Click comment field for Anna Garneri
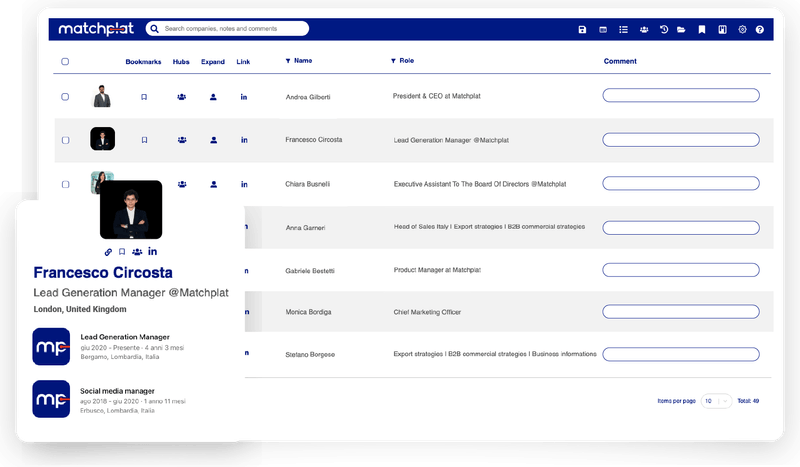 click(681, 228)
